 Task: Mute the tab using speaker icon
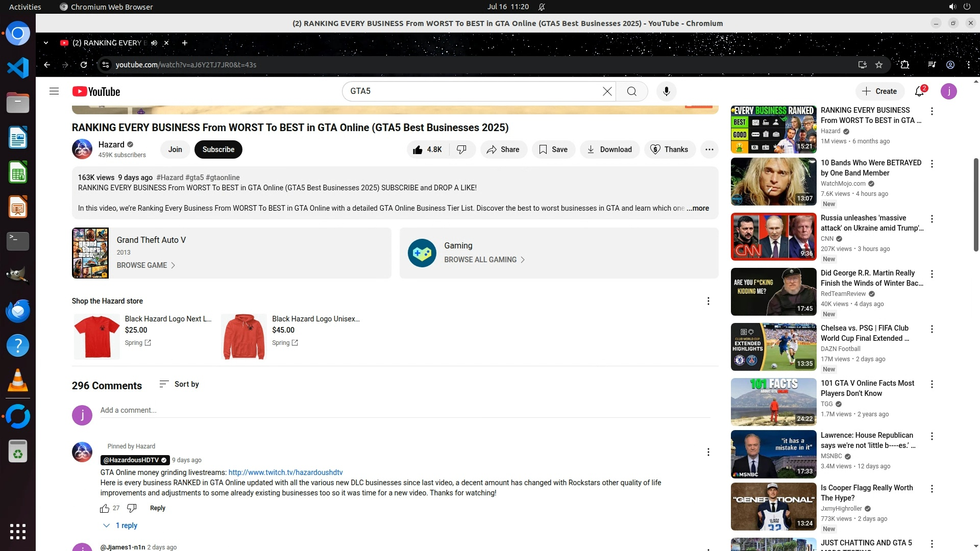[154, 43]
